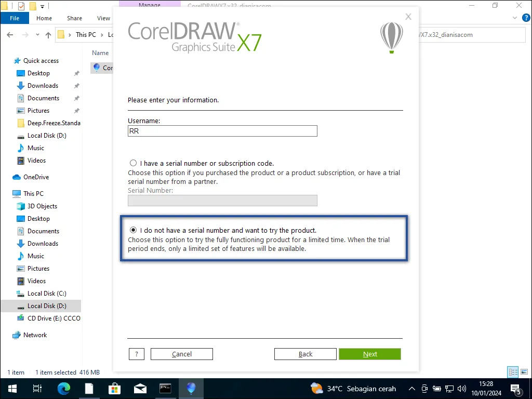Show hidden system tray icons
This screenshot has width=532, height=399.
[x=412, y=389]
